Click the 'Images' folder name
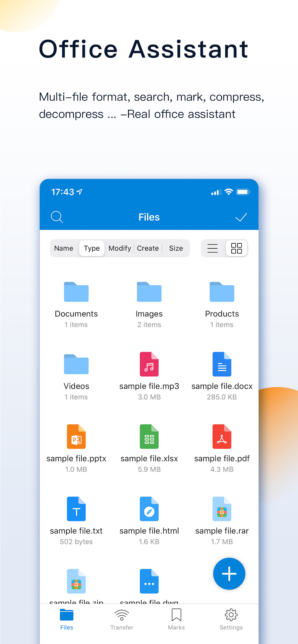Screen dimensions: 298x644 click(x=149, y=314)
